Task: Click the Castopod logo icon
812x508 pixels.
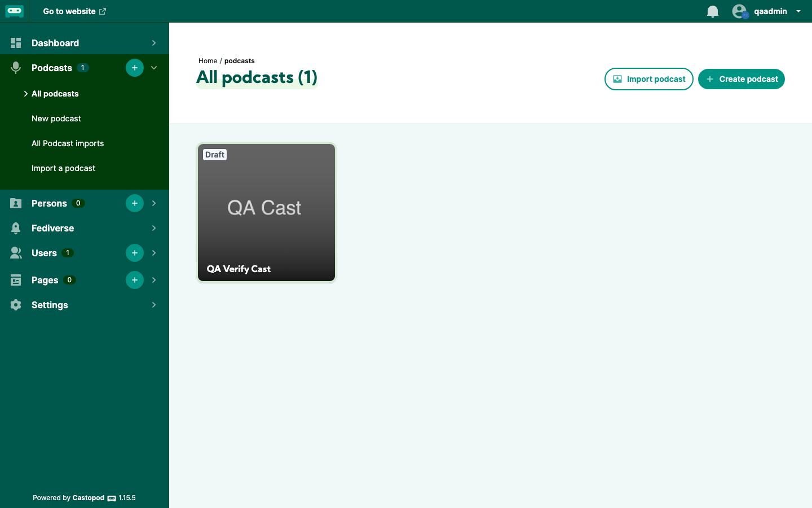Action: coord(15,11)
